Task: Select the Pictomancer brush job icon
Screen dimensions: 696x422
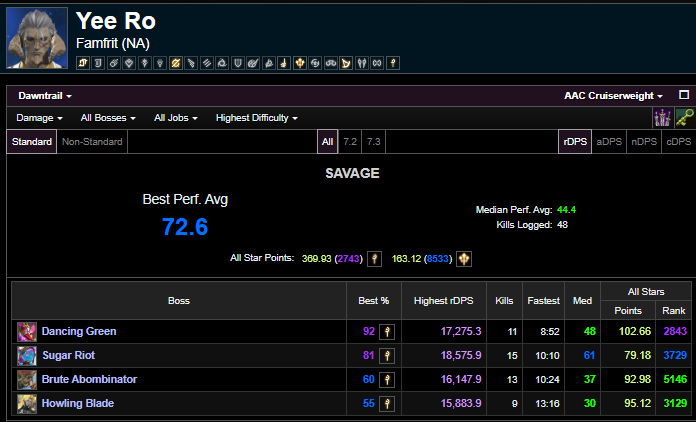Action: (253, 63)
